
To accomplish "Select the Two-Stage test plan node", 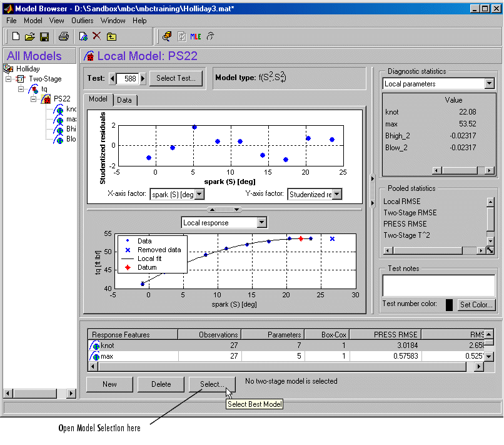I will coord(45,79).
